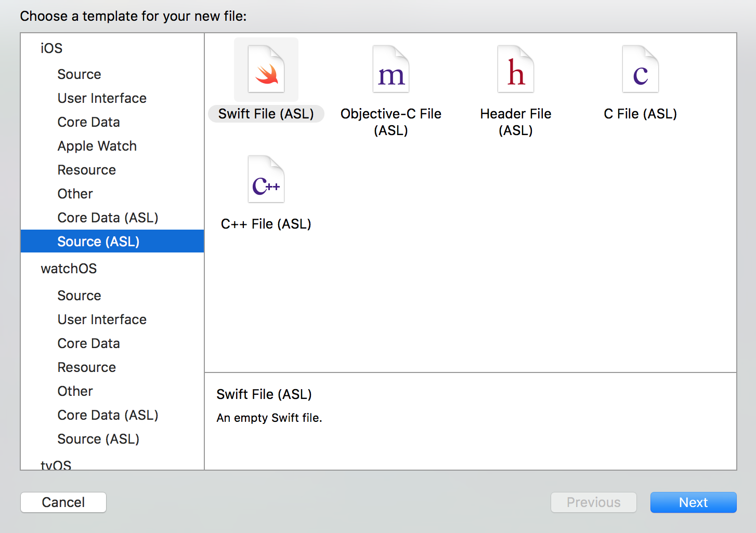Click the tvOS section header
This screenshot has height=533, width=756.
[x=56, y=465]
